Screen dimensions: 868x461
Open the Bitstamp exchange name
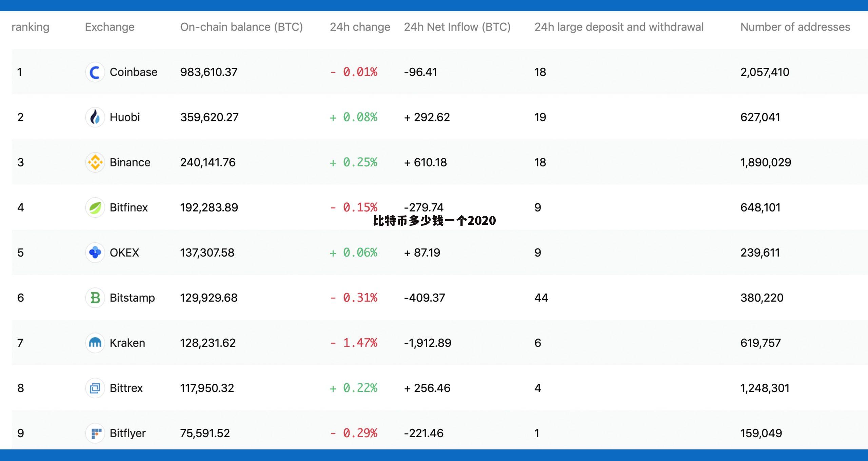pyautogui.click(x=132, y=298)
